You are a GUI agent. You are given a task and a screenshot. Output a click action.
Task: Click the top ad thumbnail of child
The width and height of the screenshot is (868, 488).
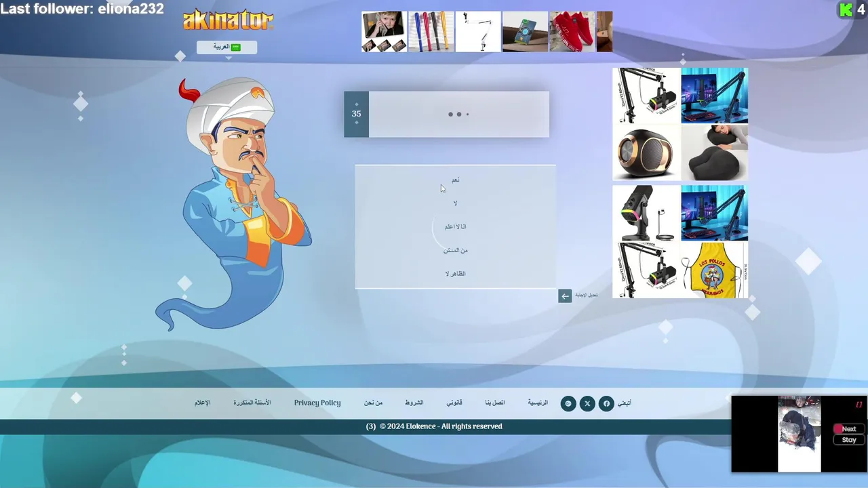click(384, 31)
